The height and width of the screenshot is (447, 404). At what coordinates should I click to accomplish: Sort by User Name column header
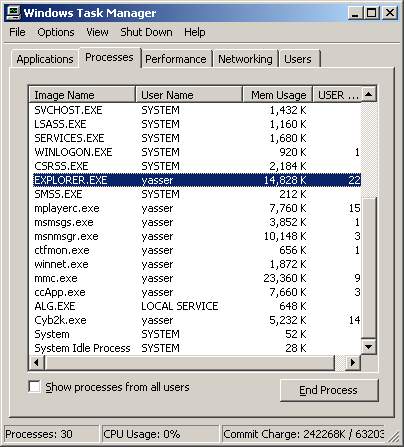click(189, 95)
